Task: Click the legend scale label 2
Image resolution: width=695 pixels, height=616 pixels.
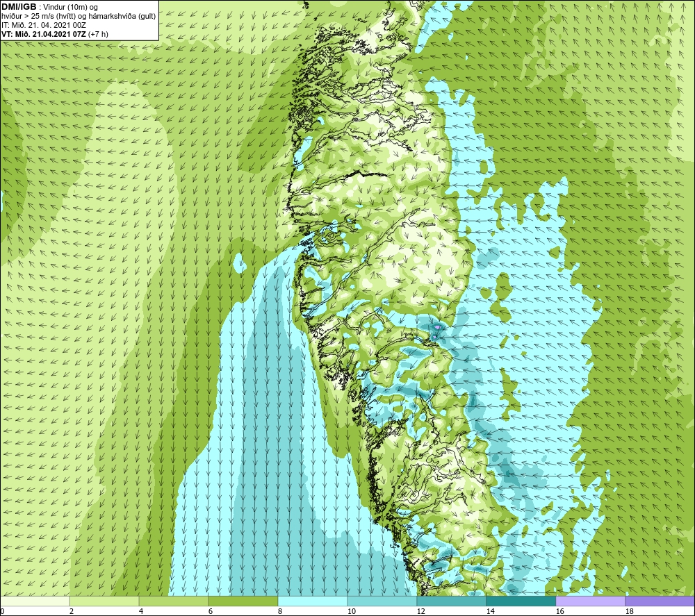Action: 72,612
